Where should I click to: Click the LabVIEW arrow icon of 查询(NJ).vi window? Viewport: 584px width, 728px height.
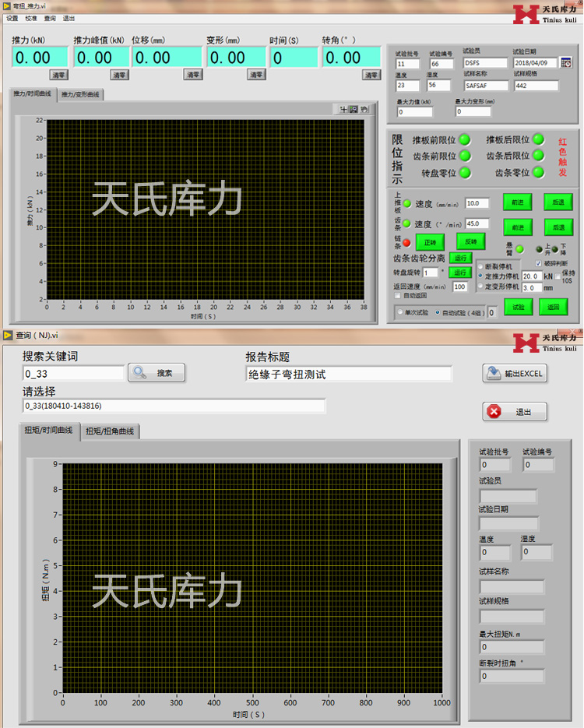(8, 335)
